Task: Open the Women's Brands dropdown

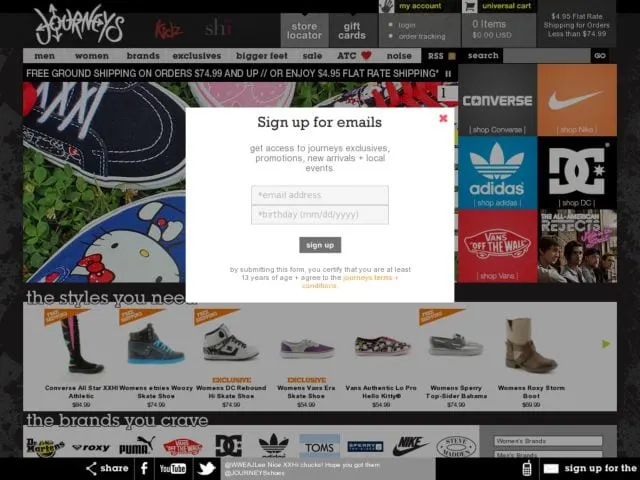Action: pos(548,441)
